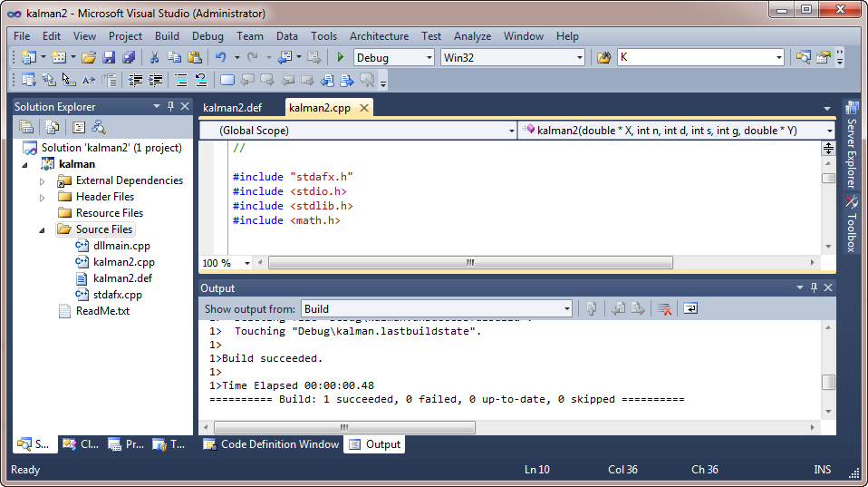The width and height of the screenshot is (868, 487).
Task: Undo the last action with the blue arrow
Action: pos(221,57)
